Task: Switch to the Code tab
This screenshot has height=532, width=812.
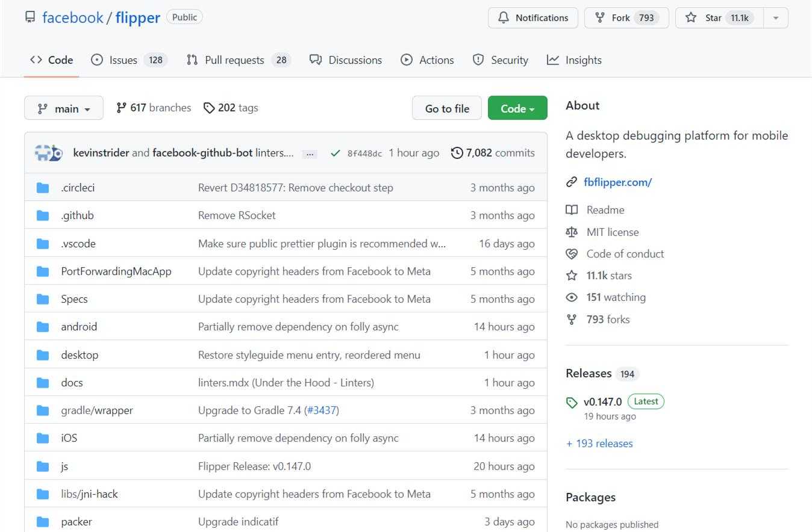Action: point(51,60)
